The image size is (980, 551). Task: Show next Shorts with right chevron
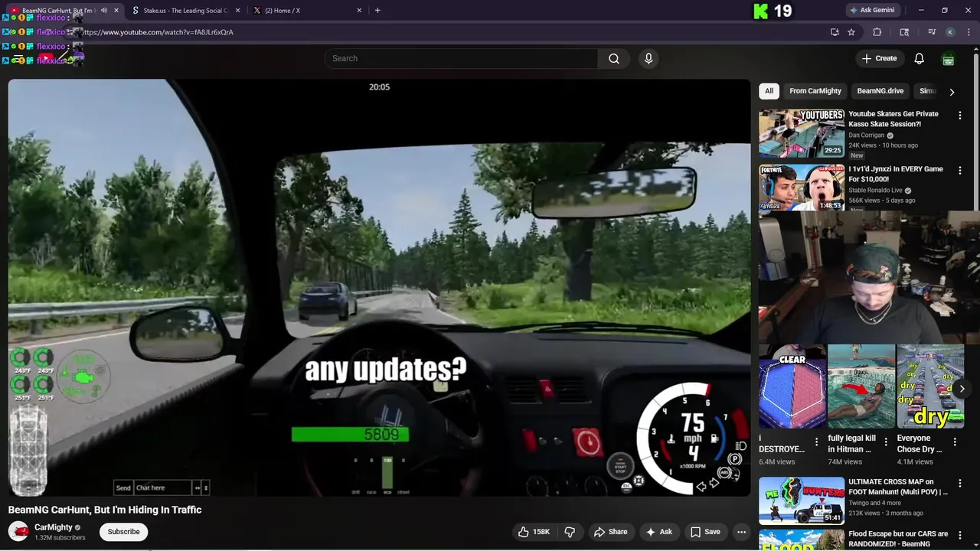(x=962, y=389)
